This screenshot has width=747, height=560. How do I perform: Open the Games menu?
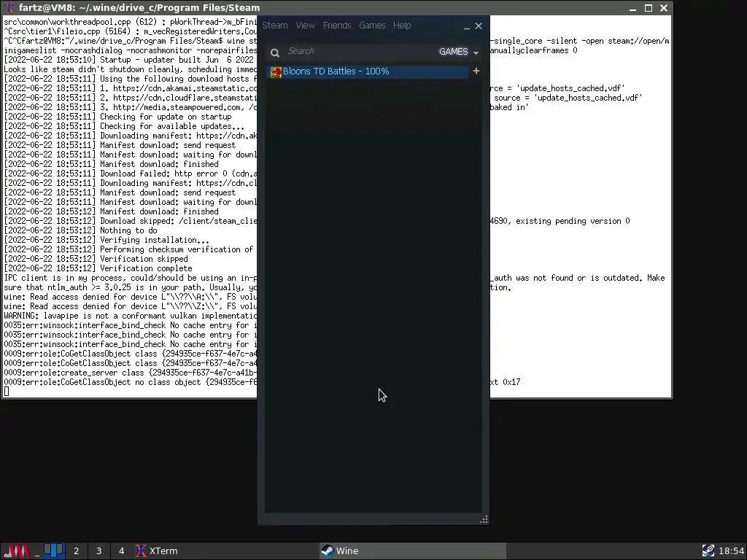point(372,26)
